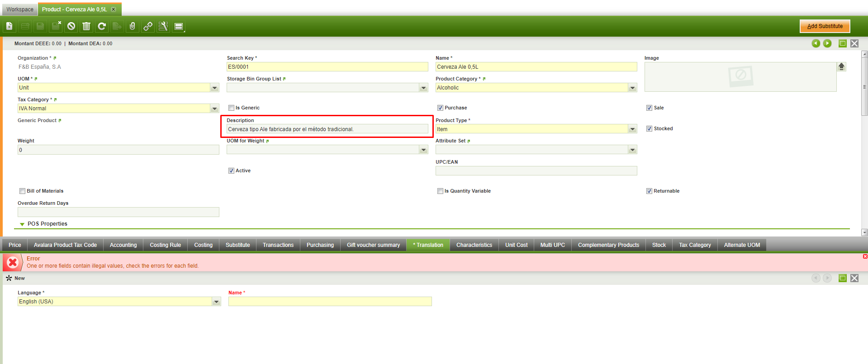Open the Product Type dropdown
The width and height of the screenshot is (868, 364).
click(633, 129)
